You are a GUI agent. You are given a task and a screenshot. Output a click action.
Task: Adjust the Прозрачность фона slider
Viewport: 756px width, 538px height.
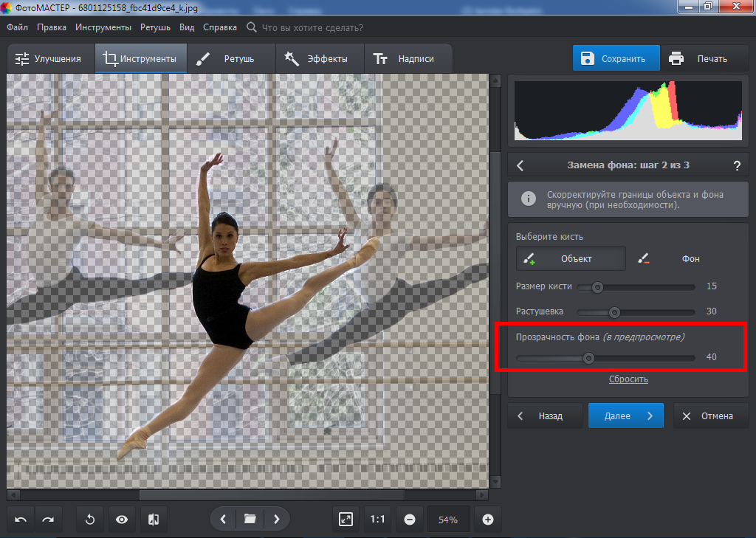[588, 358]
